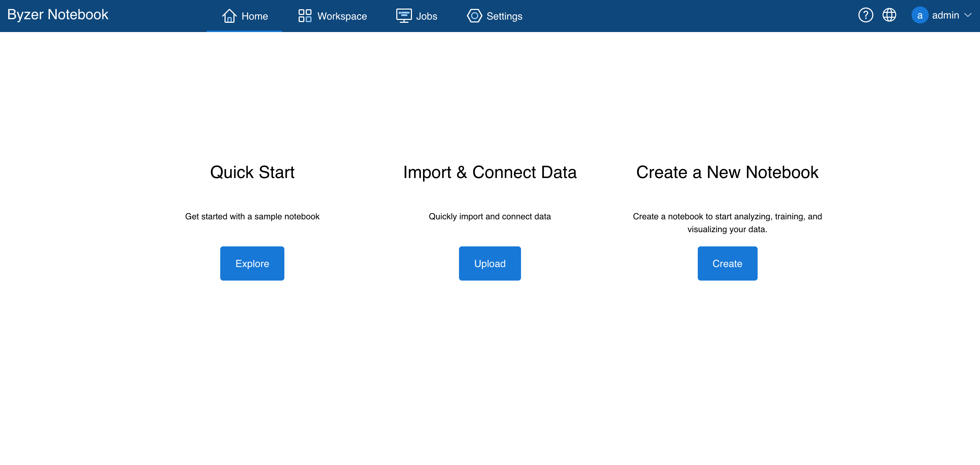Viewport: 980px width, 465px height.
Task: Select the Home tab label
Action: [254, 16]
